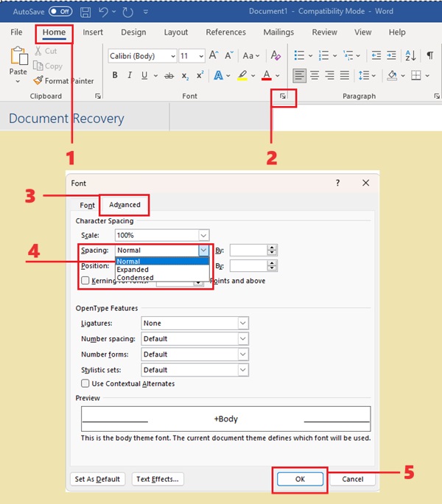The image size is (442, 504).
Task: Click the Bullets list icon
Action: coord(299,55)
